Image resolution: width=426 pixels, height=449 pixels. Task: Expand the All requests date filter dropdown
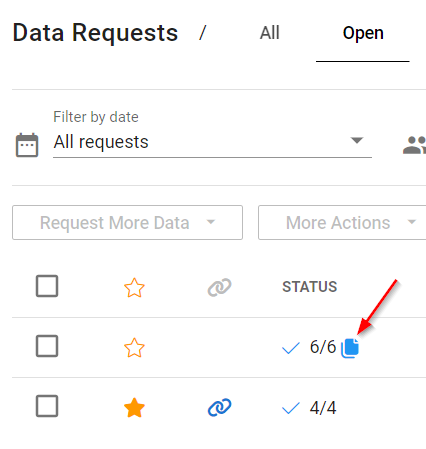pyautogui.click(x=212, y=142)
